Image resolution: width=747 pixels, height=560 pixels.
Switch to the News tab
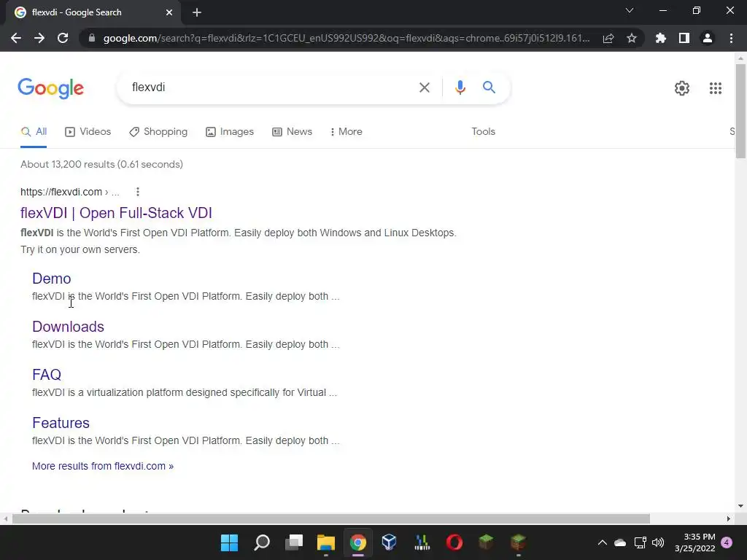292,132
